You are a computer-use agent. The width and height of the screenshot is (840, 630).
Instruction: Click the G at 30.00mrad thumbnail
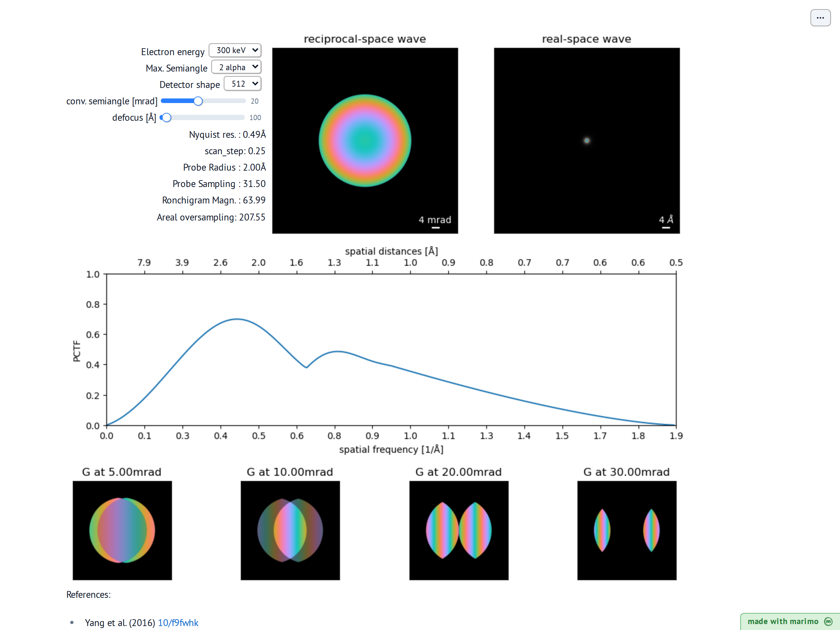tap(627, 530)
